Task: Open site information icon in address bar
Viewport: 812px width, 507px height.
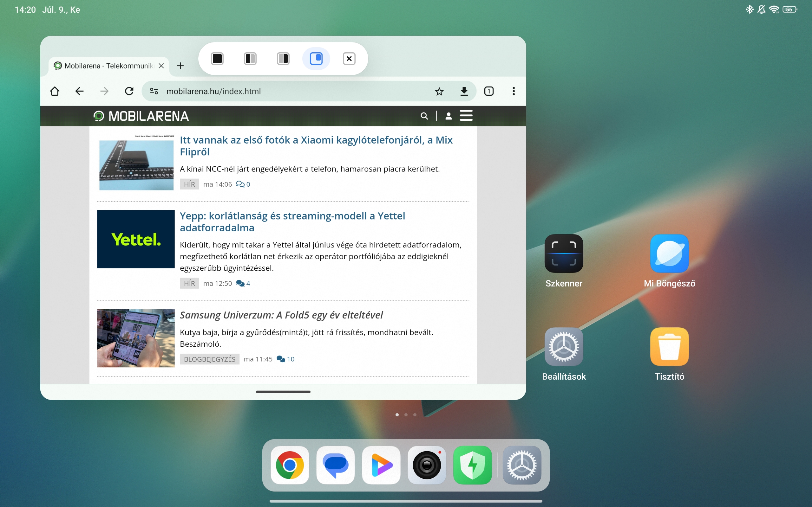Action: pos(154,91)
